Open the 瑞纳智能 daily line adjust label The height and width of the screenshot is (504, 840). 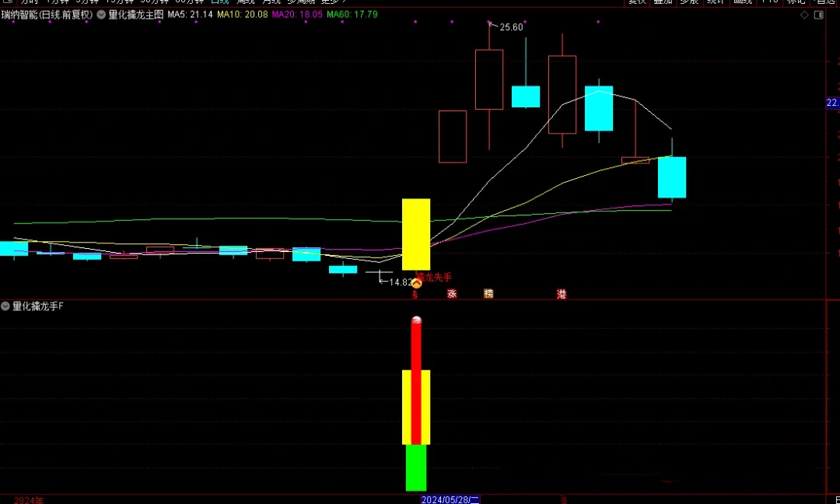47,15
